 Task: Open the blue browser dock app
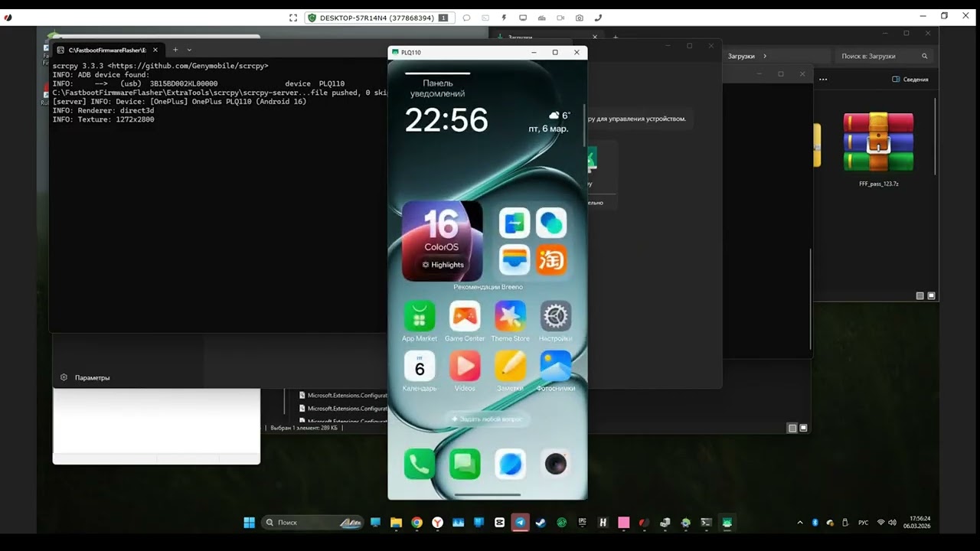click(510, 464)
